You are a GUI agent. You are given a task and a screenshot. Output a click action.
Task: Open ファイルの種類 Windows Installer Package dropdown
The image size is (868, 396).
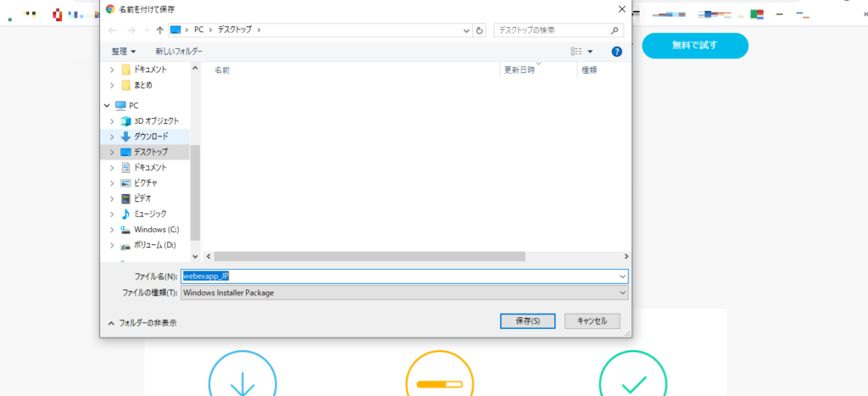click(404, 293)
